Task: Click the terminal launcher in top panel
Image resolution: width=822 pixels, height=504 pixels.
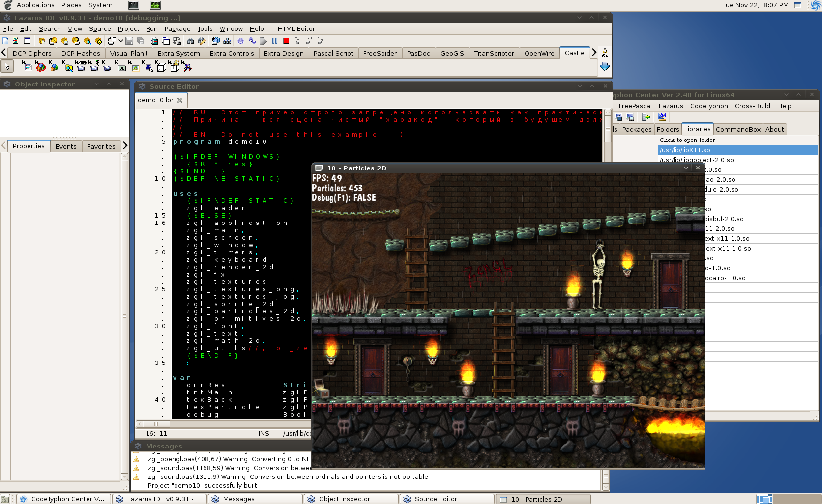Action: pos(134,5)
